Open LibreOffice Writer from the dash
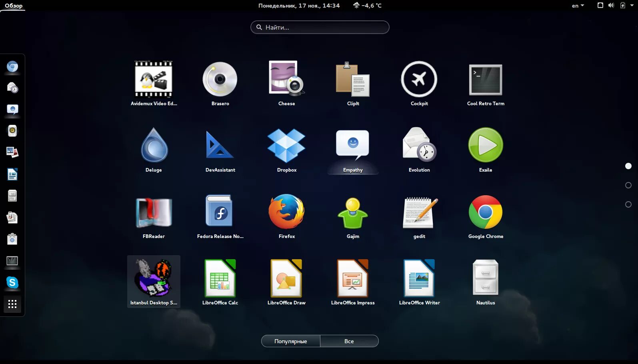Screen dimensions: 638x364 pos(12,174)
